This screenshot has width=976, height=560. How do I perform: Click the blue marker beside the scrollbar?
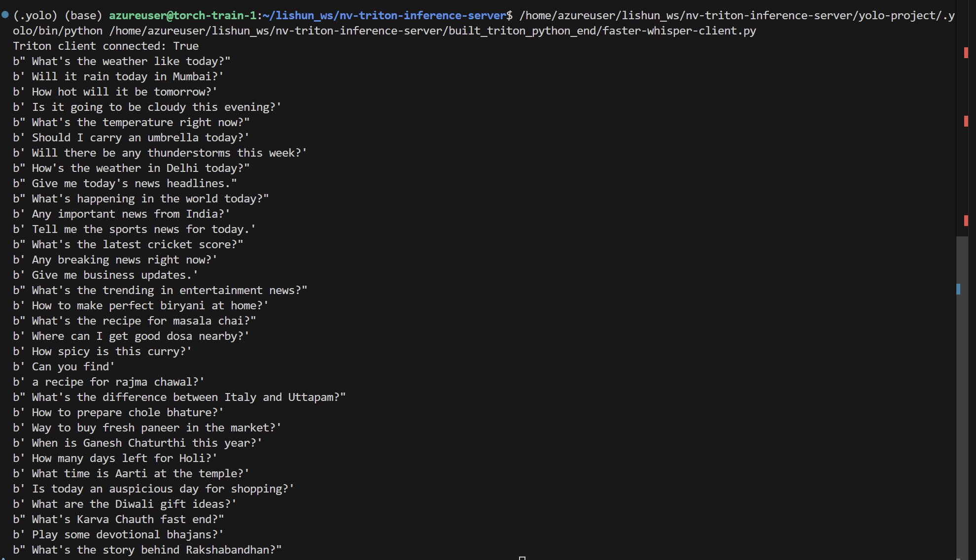[x=958, y=289]
